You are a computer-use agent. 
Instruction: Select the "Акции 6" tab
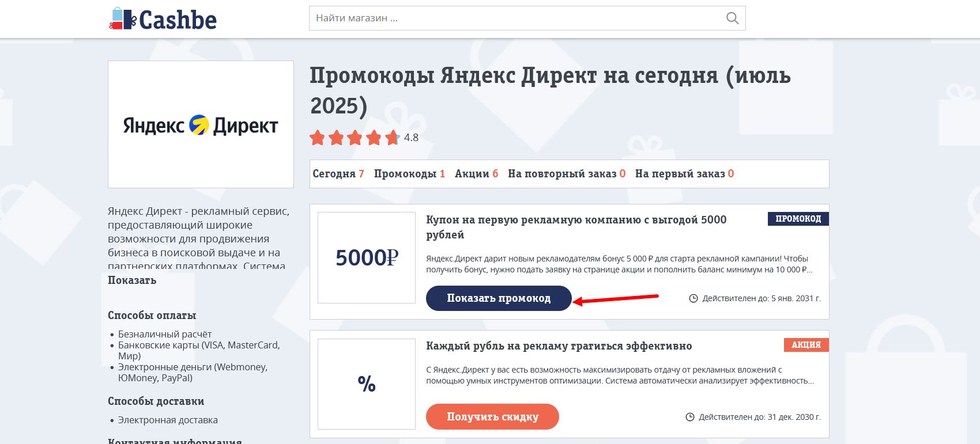[476, 174]
